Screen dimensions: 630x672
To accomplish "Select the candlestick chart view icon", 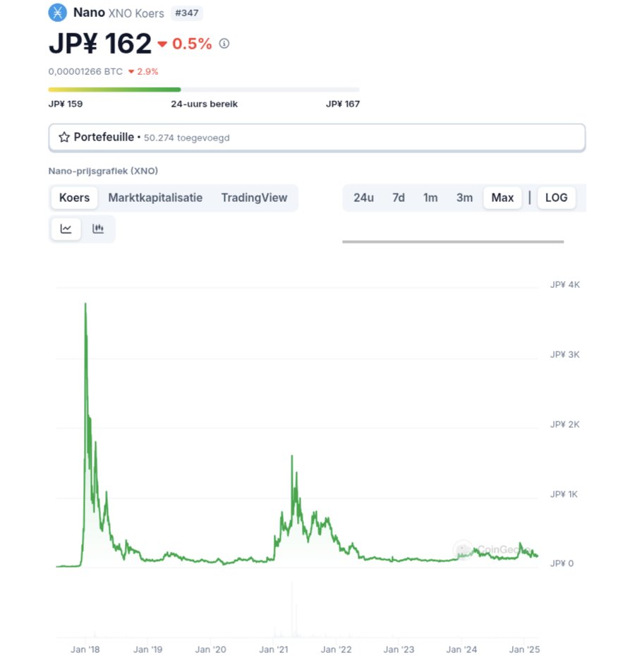I will pyautogui.click(x=98, y=229).
